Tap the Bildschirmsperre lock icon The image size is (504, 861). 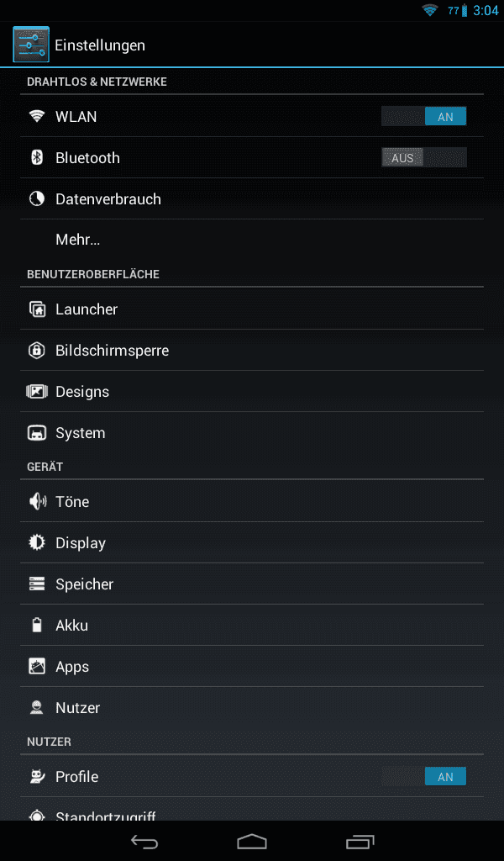pyautogui.click(x=37, y=351)
